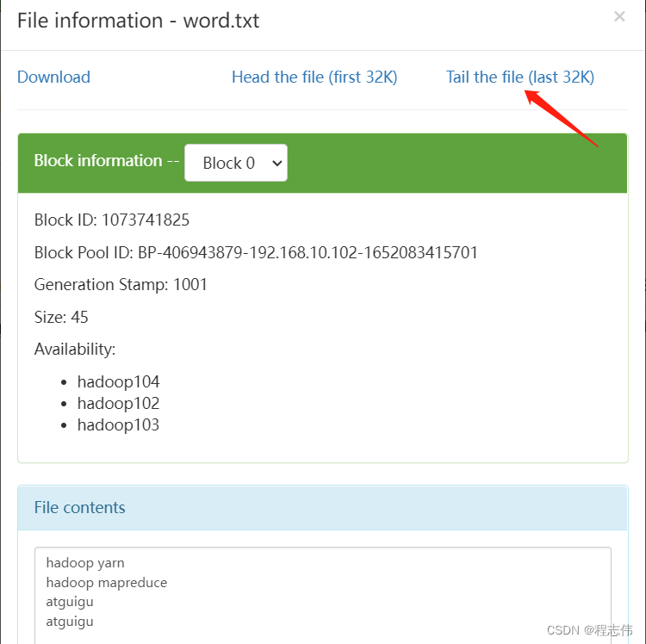
Task: Click the File information - word.txt title
Action: [x=139, y=20]
